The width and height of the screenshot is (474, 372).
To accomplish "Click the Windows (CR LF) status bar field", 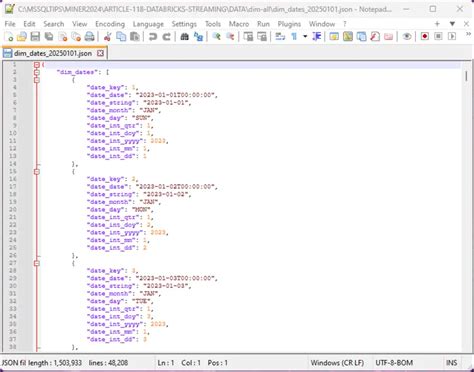I will [x=337, y=363].
